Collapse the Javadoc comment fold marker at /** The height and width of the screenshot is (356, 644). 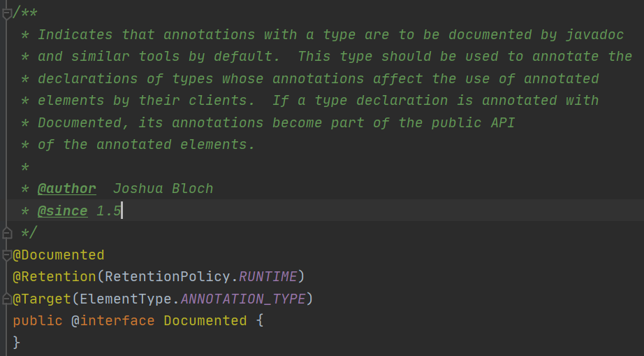pyautogui.click(x=7, y=13)
